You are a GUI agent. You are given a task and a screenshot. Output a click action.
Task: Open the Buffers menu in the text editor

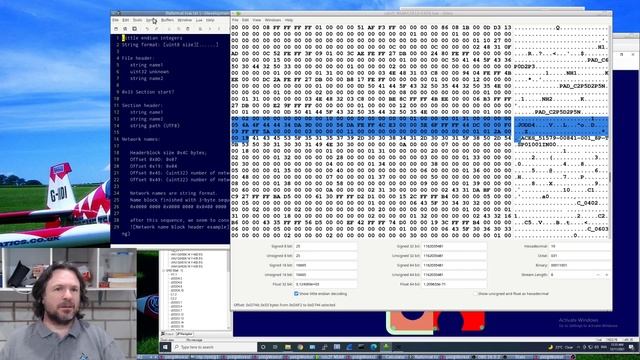coord(167,20)
